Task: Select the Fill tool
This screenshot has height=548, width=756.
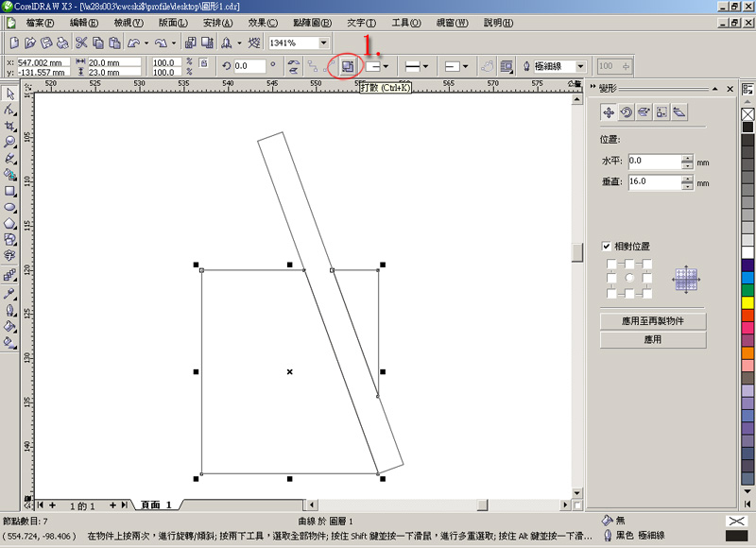Action: click(9, 326)
